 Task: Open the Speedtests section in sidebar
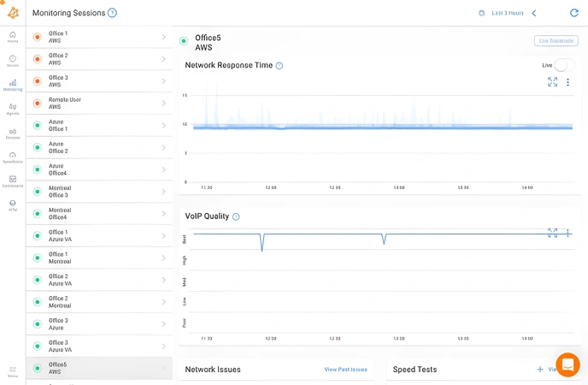pyautogui.click(x=13, y=157)
